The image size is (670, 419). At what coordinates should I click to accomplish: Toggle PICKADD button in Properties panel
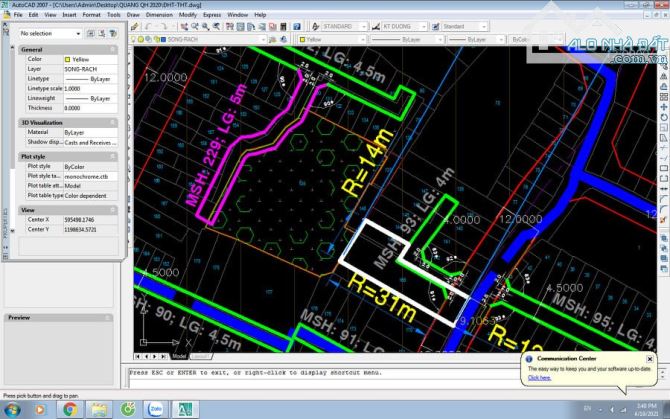[x=90, y=34]
